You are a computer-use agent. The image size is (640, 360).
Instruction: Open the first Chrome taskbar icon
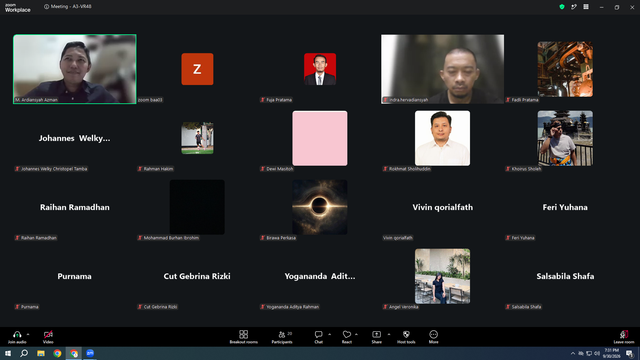click(x=57, y=353)
